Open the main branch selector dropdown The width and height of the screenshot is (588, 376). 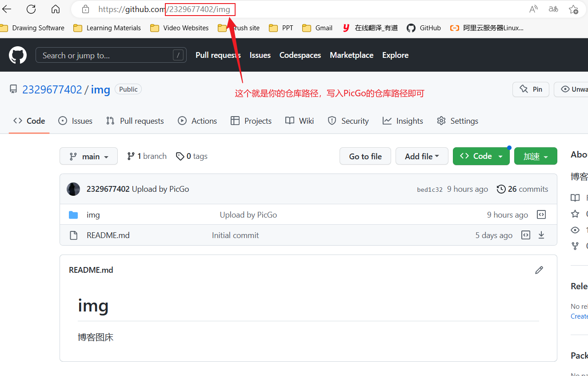point(89,156)
